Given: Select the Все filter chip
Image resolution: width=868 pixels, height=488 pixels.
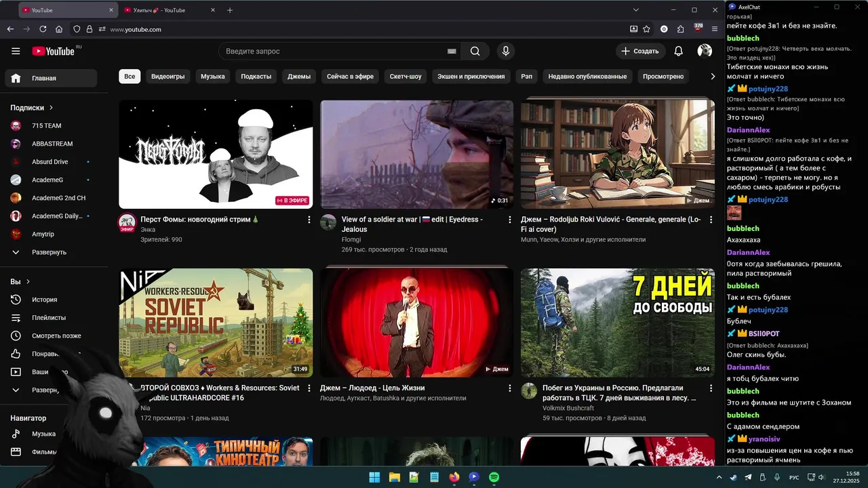Looking at the screenshot, I should point(130,77).
